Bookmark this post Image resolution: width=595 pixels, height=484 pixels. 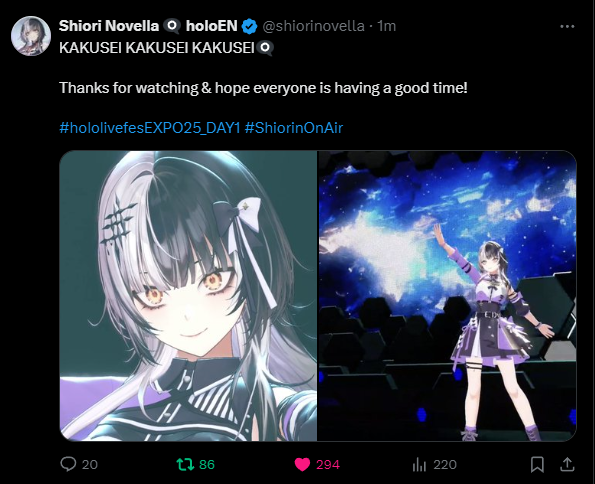coord(537,465)
